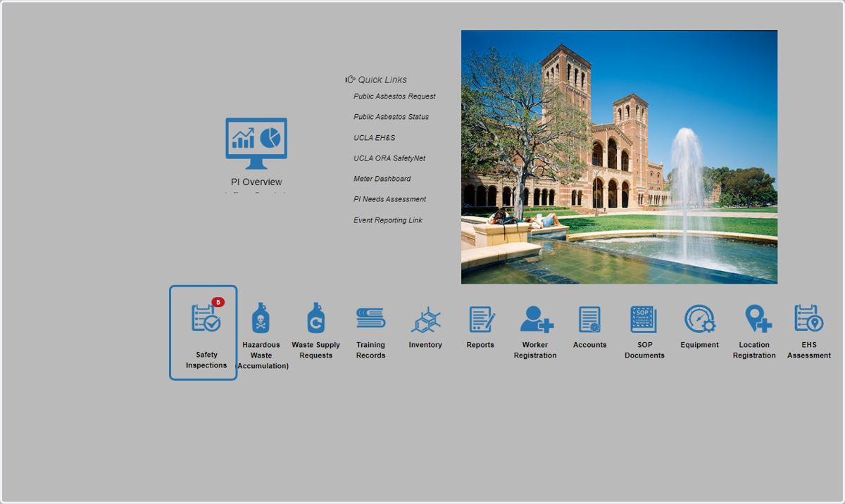Screen dimensions: 845x504
Task: Open Worker Registration person icon
Action: [537, 319]
